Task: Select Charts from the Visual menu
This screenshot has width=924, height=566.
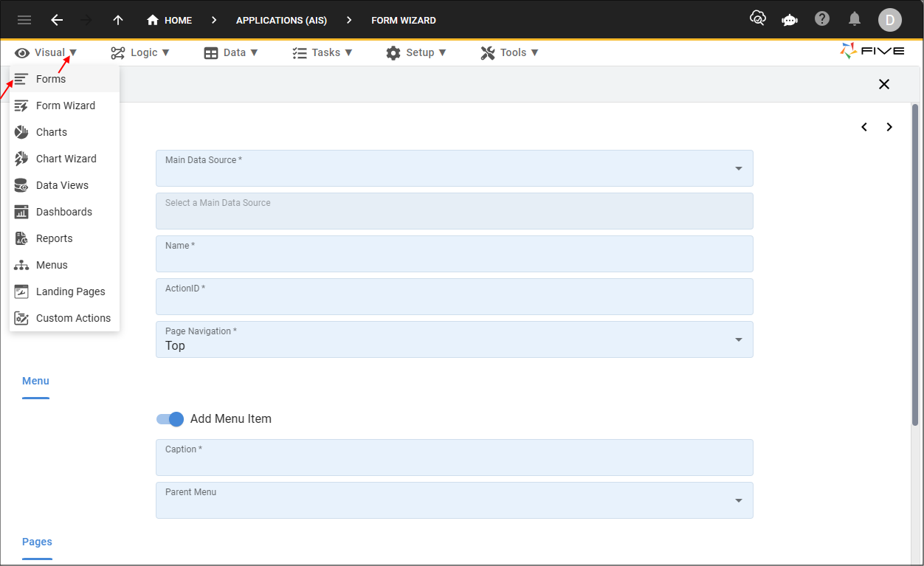Action: click(52, 132)
